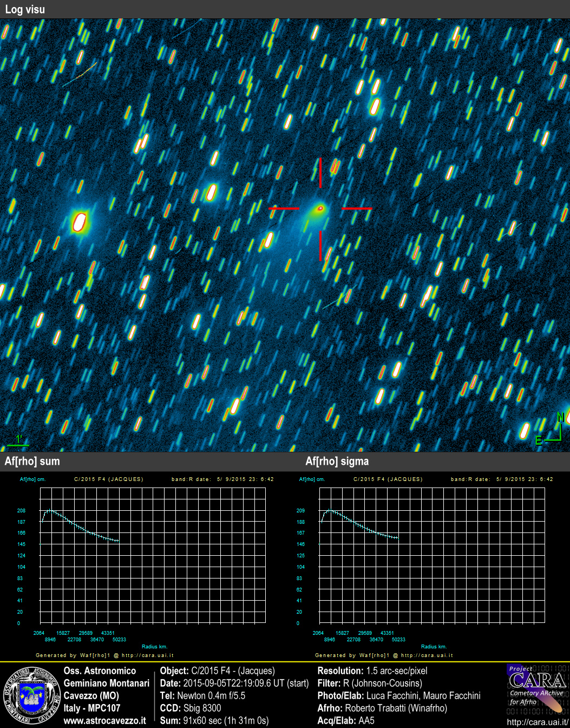
Task: Click the peak of the Af[rho] sigma curve
Action: (329, 510)
